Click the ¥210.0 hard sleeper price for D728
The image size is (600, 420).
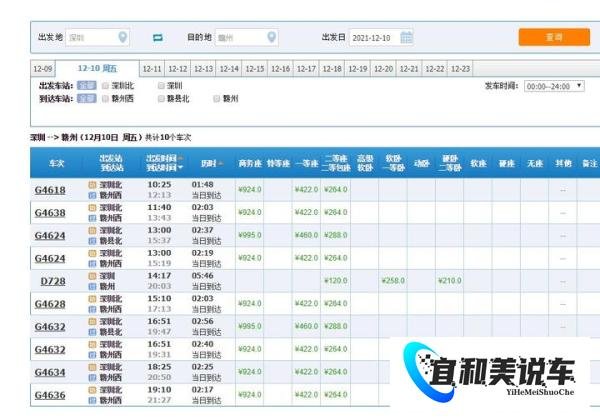[x=450, y=281]
